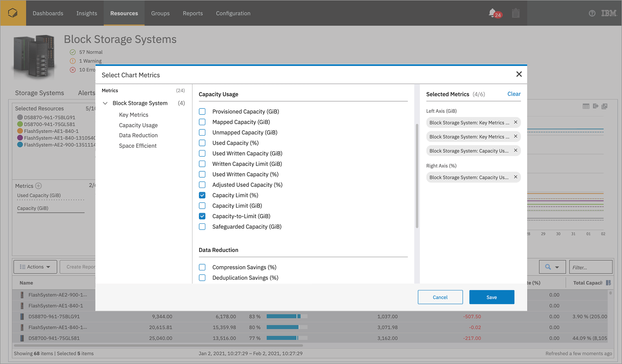Viewport: 622px width, 364px height.
Task: Click the DS8700-941-75GL581 row device icon
Action: tap(22, 338)
